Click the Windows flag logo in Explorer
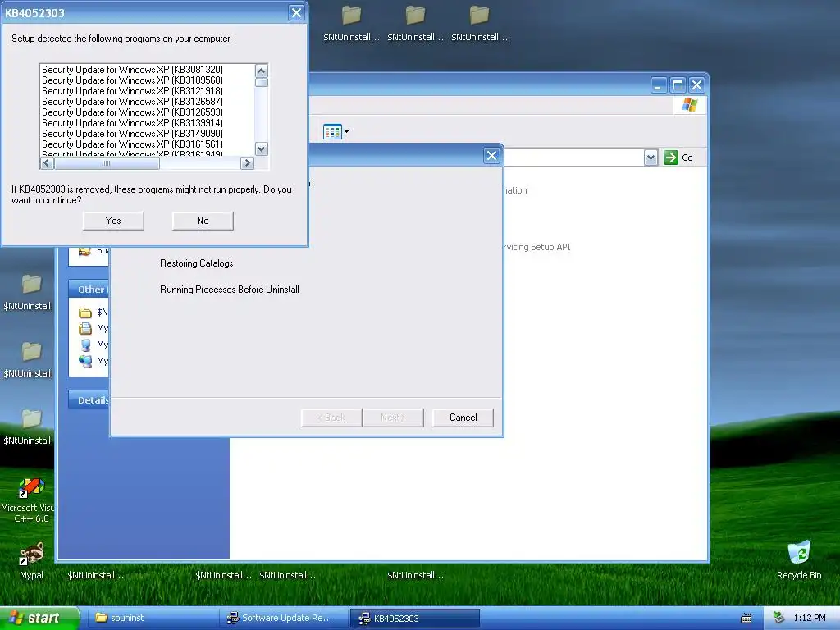840x630 pixels. point(690,105)
